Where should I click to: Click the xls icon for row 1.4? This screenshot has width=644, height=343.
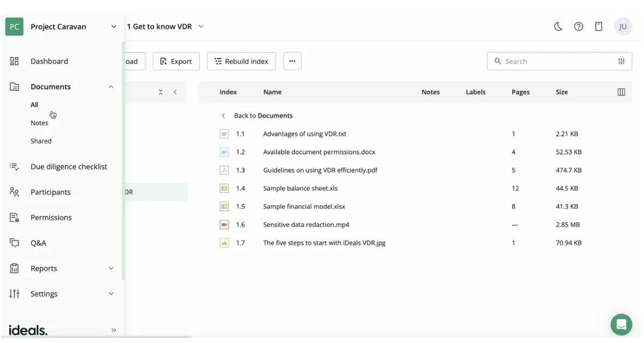(224, 188)
